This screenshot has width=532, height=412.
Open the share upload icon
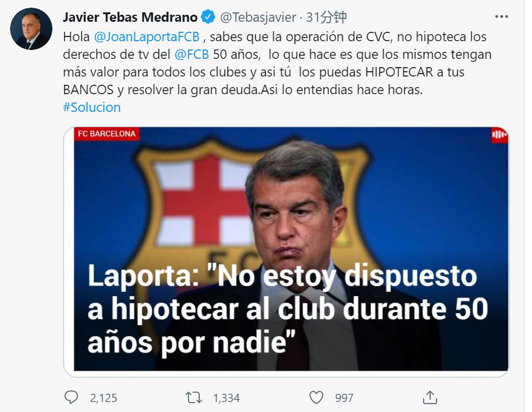tap(430, 397)
